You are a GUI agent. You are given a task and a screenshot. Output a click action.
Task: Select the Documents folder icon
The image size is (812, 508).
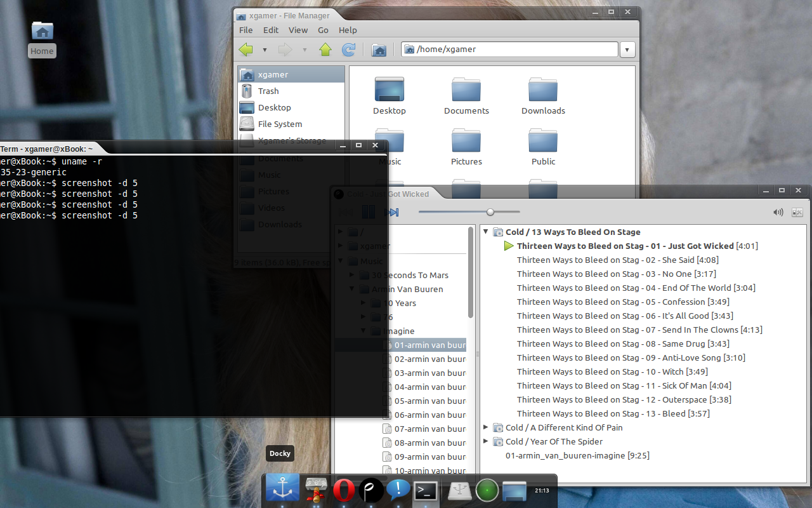(466, 90)
